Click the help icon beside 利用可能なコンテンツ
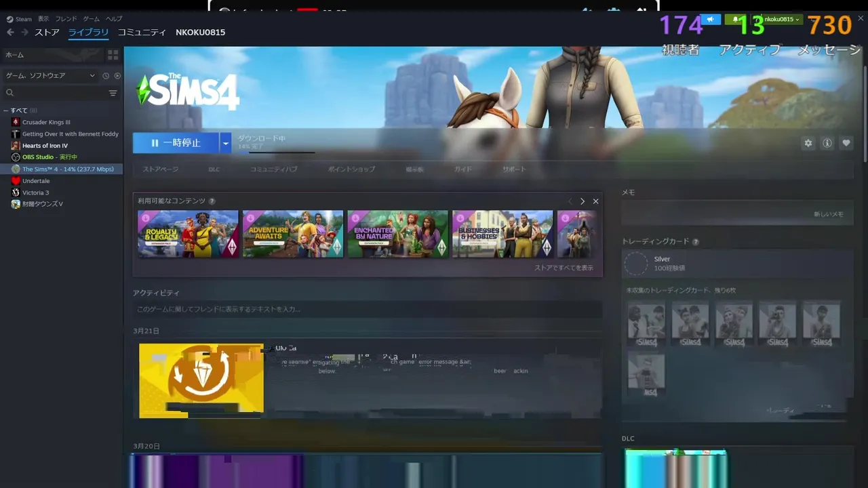 (x=212, y=201)
